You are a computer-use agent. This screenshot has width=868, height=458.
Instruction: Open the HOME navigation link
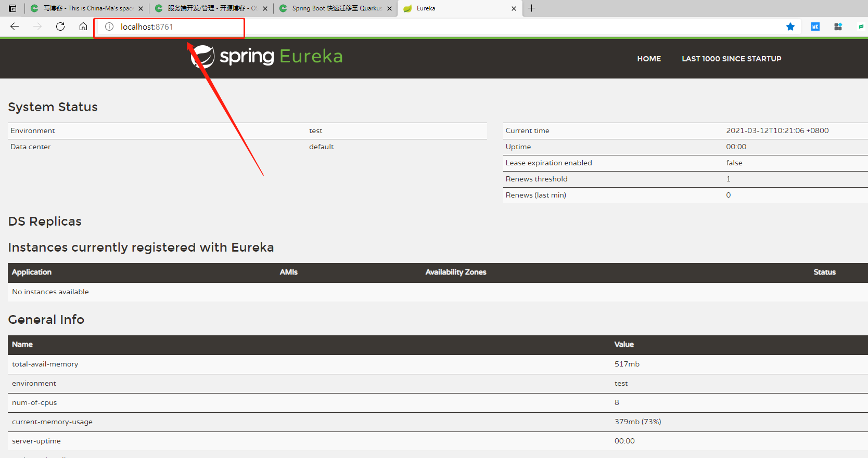pos(649,59)
